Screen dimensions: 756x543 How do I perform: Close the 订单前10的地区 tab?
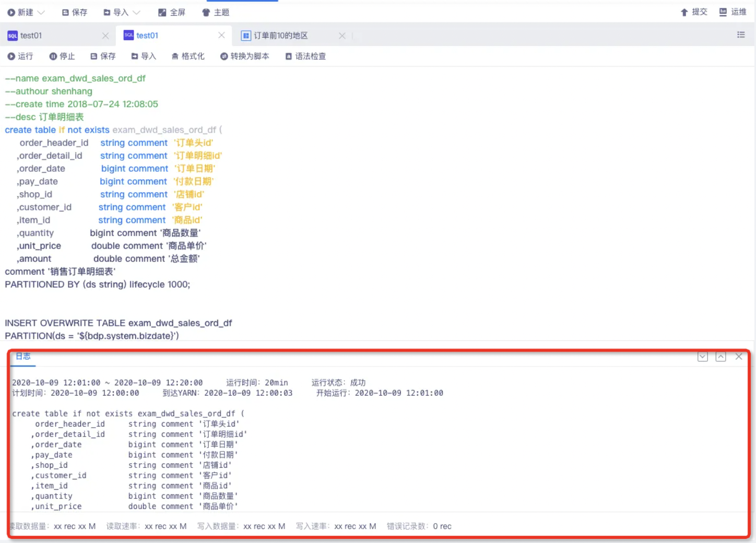pos(342,36)
